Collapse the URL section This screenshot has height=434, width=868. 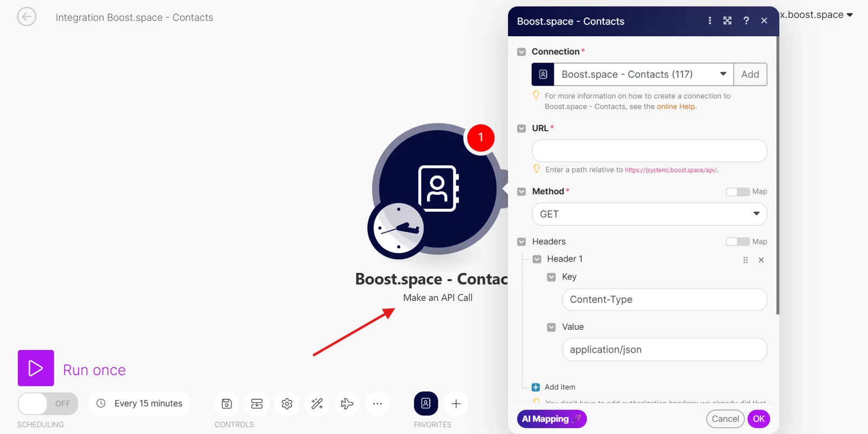point(521,129)
